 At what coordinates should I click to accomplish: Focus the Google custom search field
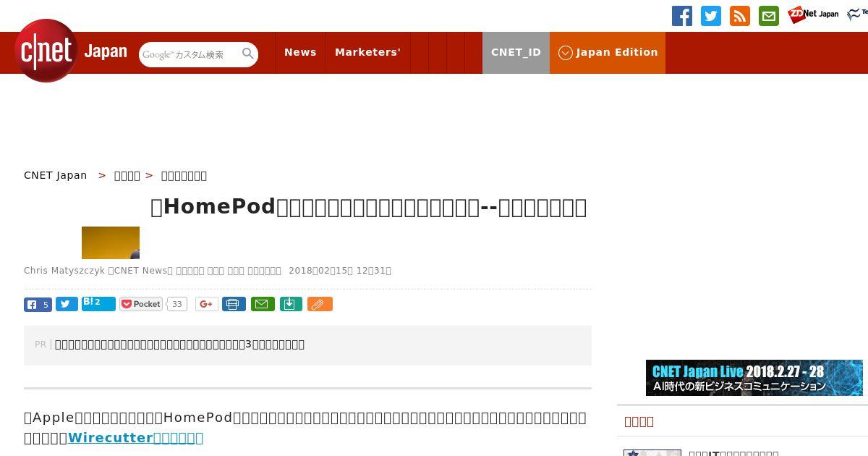click(190, 54)
